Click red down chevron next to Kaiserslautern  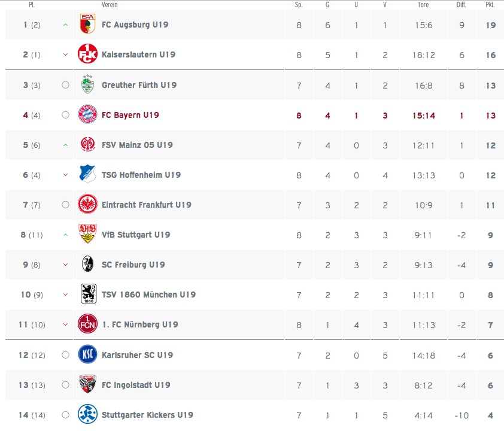66,54
